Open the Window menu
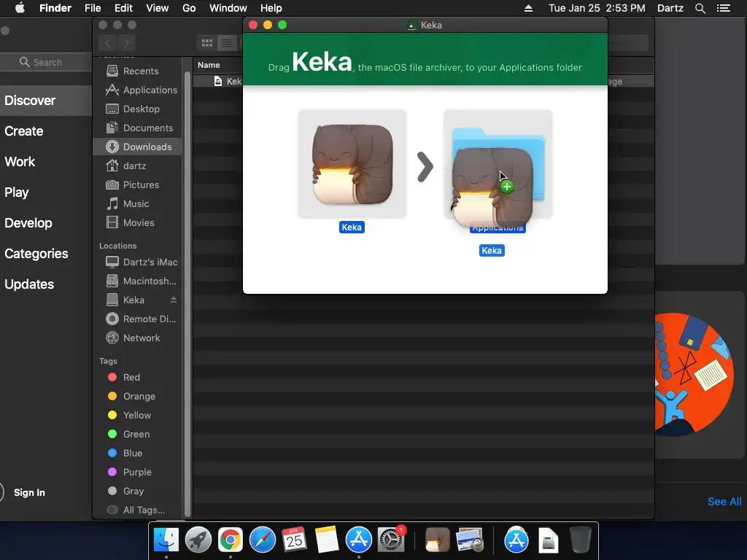Viewport: 747px width, 560px height. coord(228,8)
